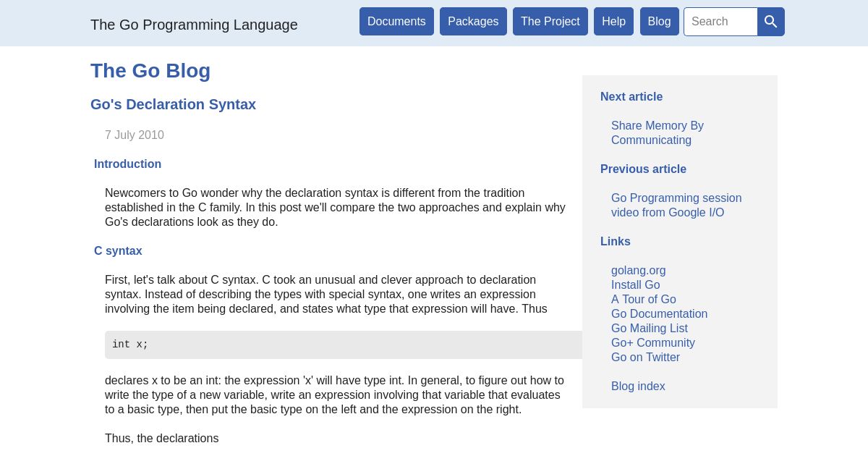The image size is (868, 456).
Task: Click the Previous article sidebar heading
Action: 643,169
